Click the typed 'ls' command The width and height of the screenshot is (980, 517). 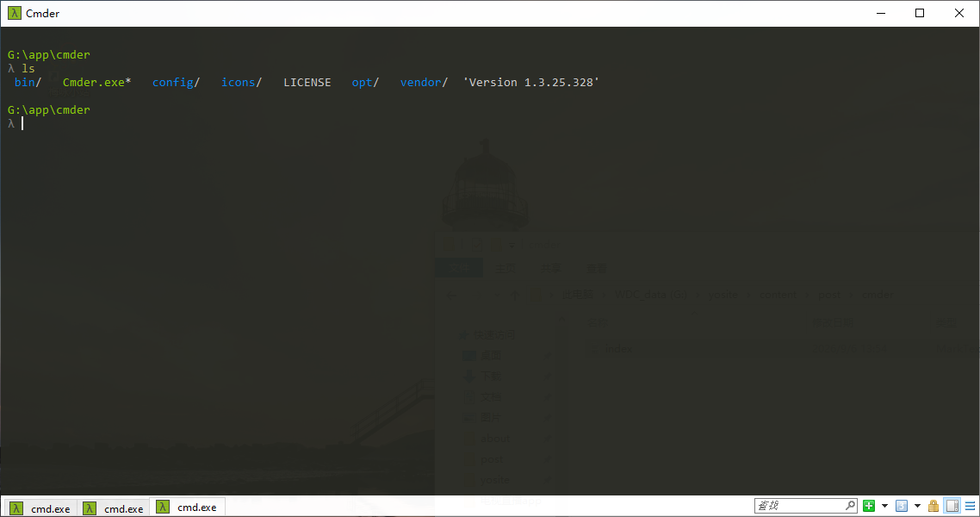coord(28,69)
